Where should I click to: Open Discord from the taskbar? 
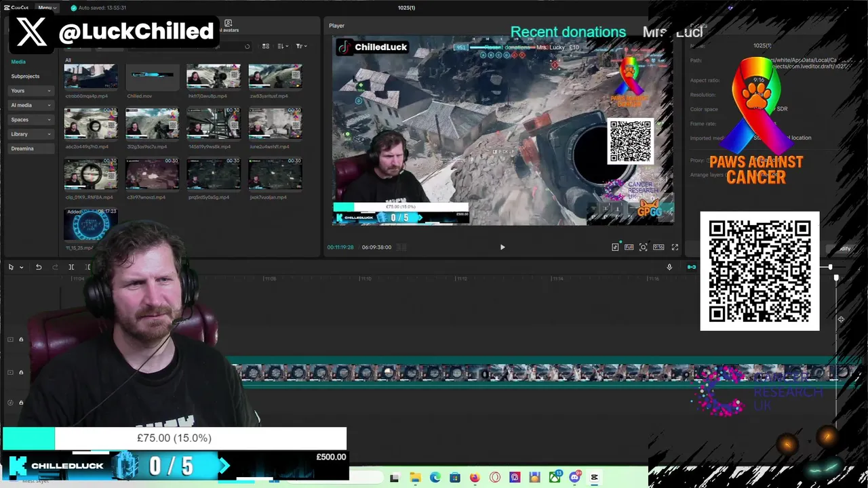pyautogui.click(x=575, y=478)
